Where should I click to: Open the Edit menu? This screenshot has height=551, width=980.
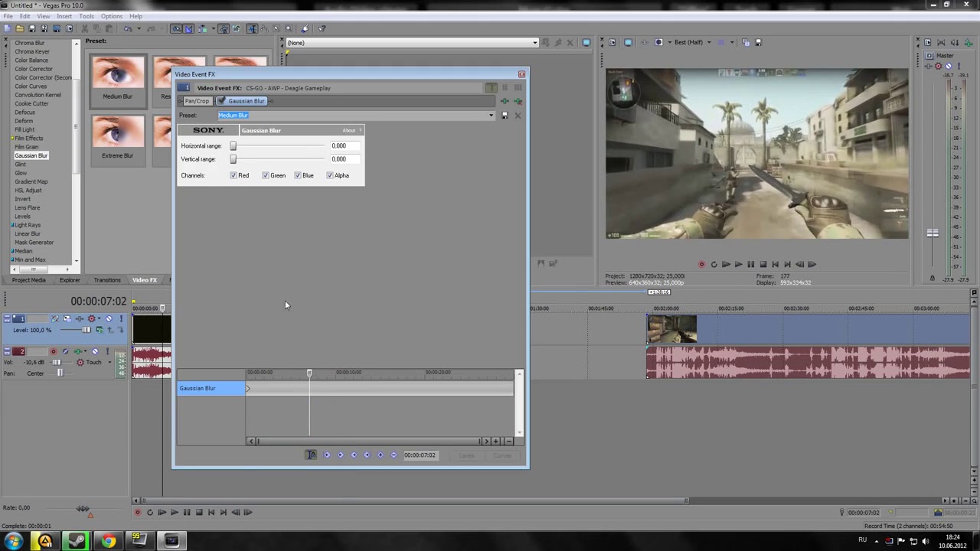(x=25, y=16)
